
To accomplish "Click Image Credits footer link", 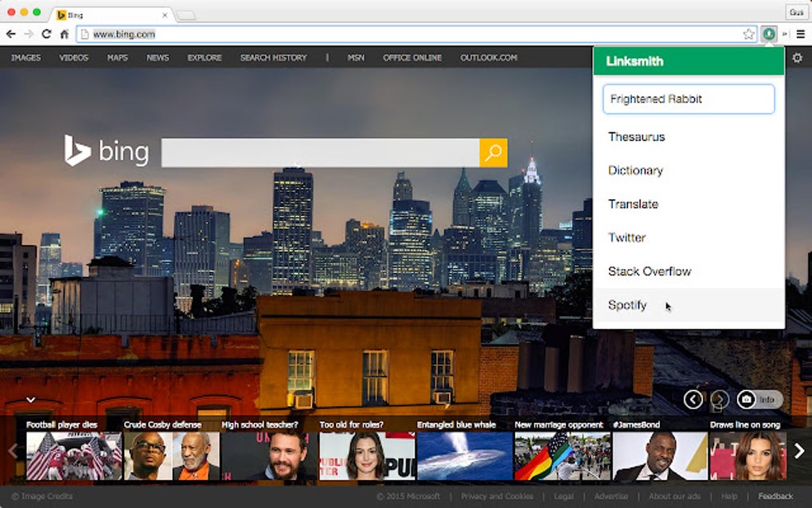I will 42,496.
